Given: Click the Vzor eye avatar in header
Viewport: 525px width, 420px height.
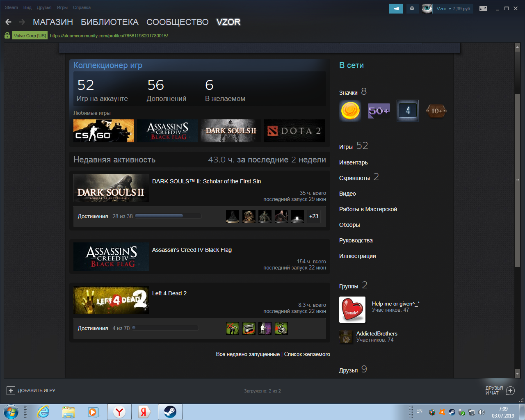Looking at the screenshot, I should 427,9.
